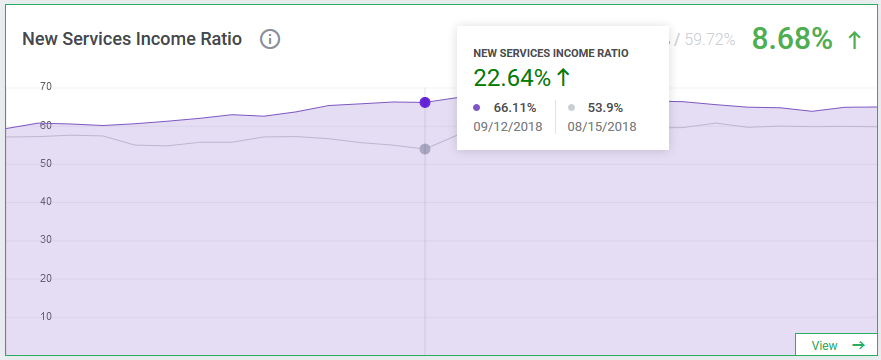Click the 59.72% comparison value
The width and height of the screenshot is (881, 360).
point(710,40)
